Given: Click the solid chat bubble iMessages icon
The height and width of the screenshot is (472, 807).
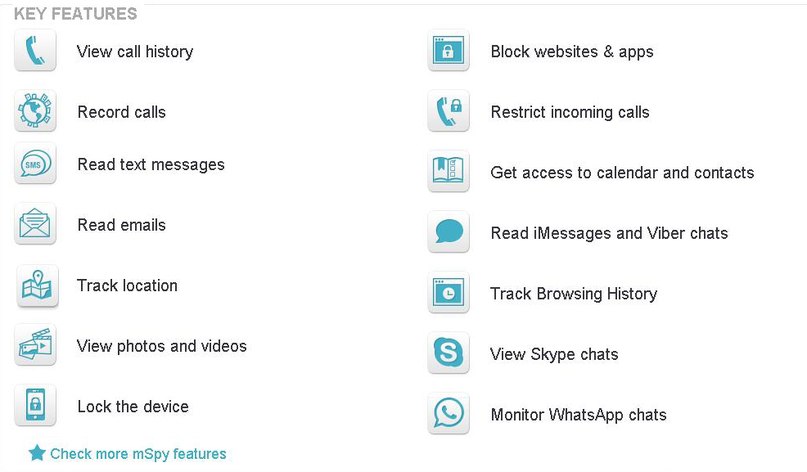Looking at the screenshot, I should tap(448, 232).
